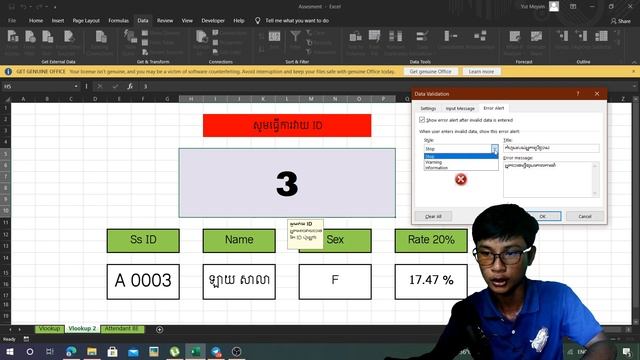Viewport: 640px width, 360px height.
Task: Click the Learn more button
Action: tap(481, 71)
